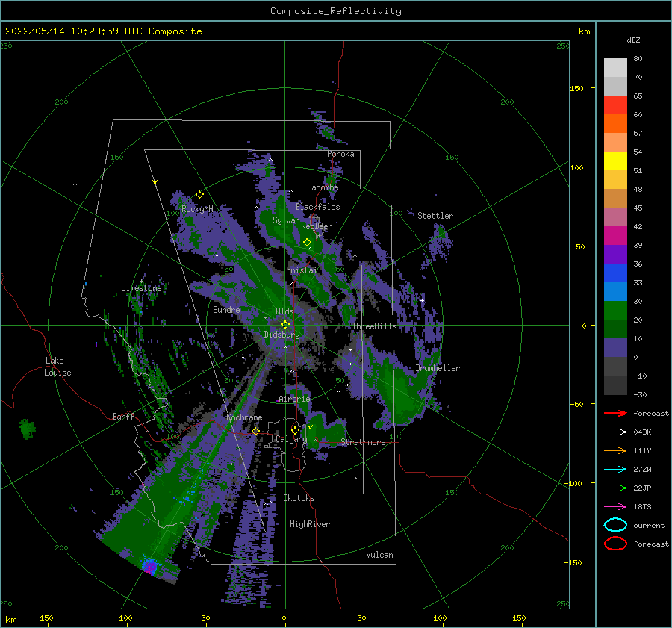672x628 pixels.
Task: Click the green 22JP arrow in legend
Action: coord(615,488)
